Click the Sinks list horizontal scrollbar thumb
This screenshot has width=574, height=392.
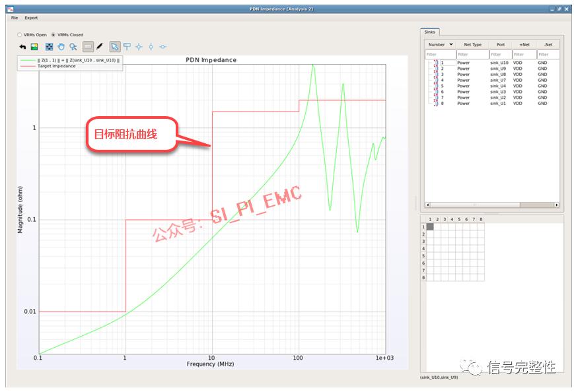pos(475,205)
